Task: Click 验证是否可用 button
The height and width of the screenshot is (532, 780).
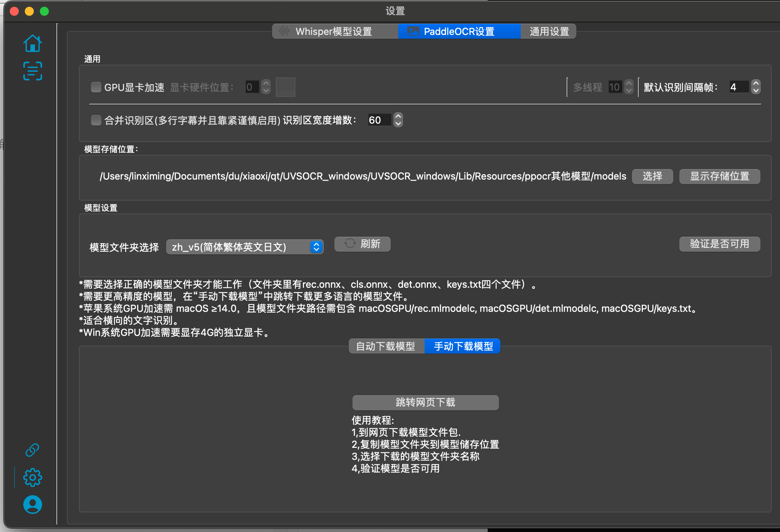Action: pos(720,244)
